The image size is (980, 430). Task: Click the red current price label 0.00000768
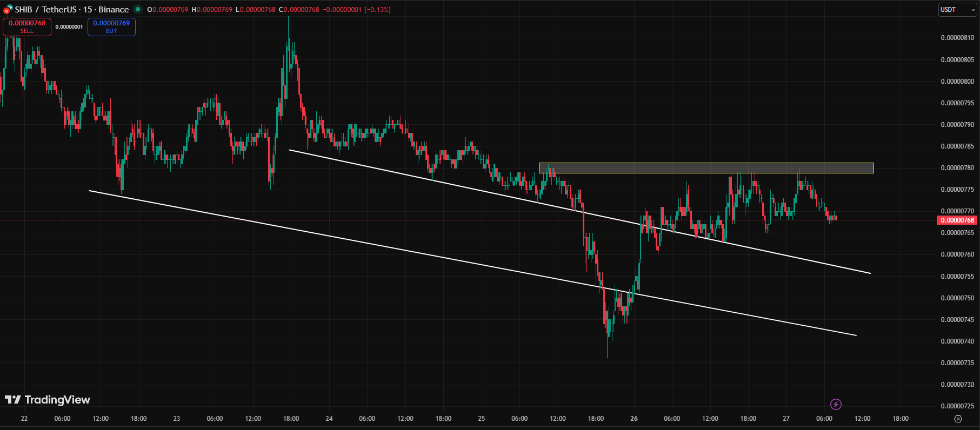pyautogui.click(x=957, y=220)
